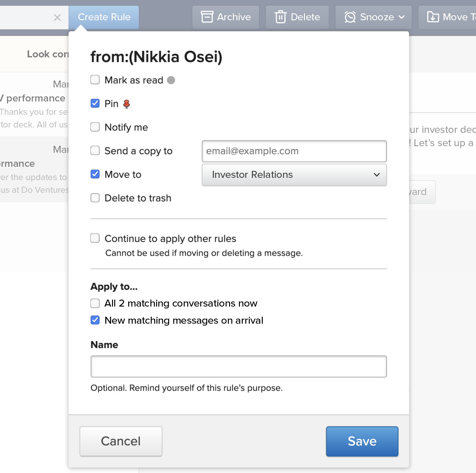
Task: Enable the Mark as read checkbox
Action: click(95, 80)
